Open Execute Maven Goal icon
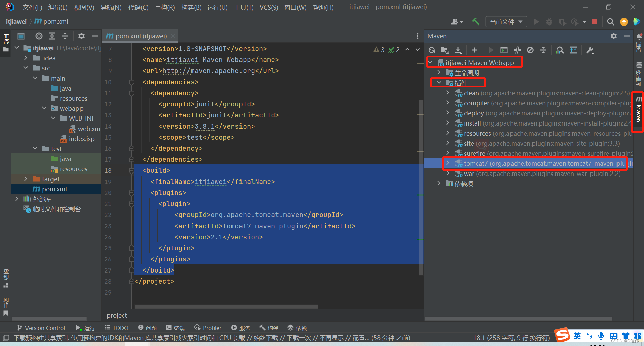Viewport: 644px width, 346px height. [x=504, y=50]
